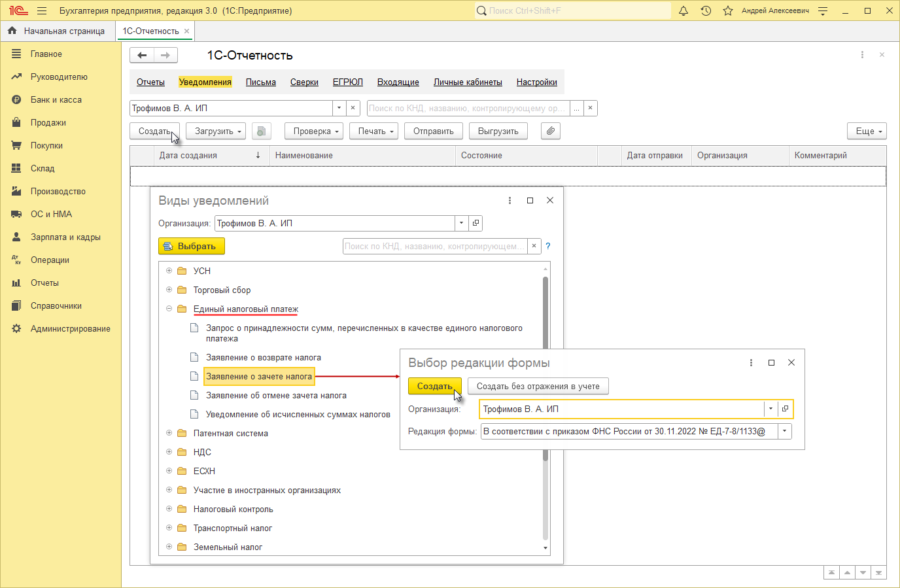Screen dimensions: 900x588
Task: Clear the Трофимов В. А. ИП filter field
Action: point(353,108)
